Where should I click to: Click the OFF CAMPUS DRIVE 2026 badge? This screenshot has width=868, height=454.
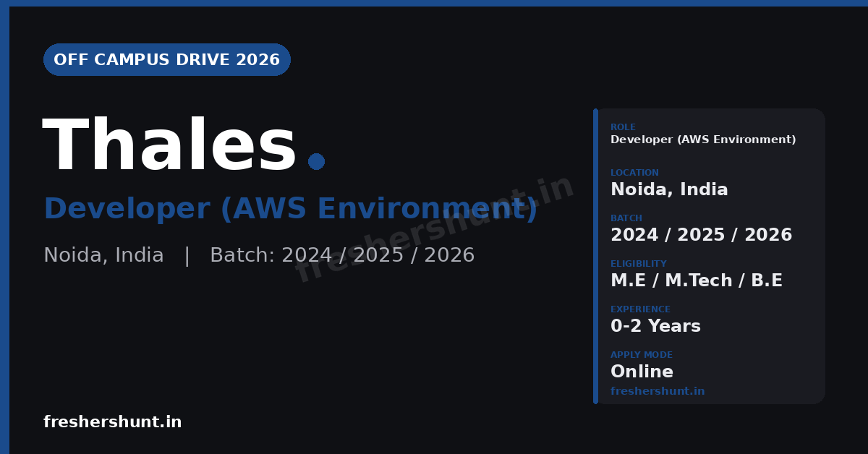tap(167, 60)
